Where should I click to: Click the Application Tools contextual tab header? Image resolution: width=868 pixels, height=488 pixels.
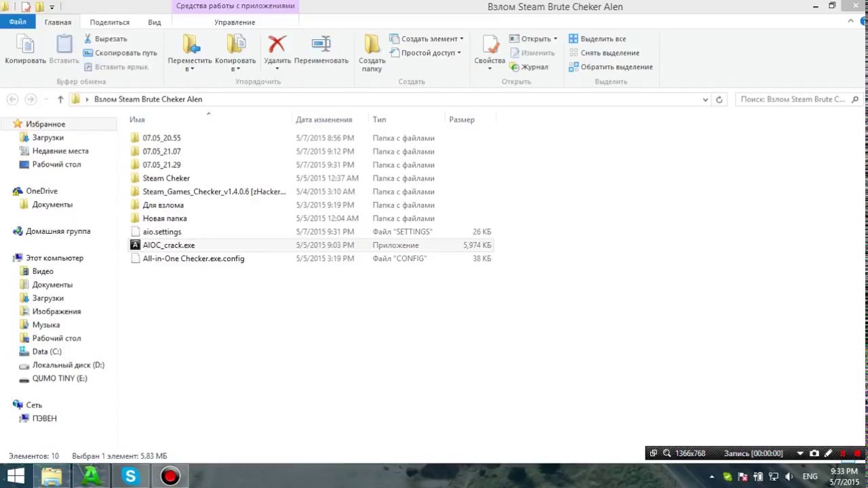(x=235, y=6)
